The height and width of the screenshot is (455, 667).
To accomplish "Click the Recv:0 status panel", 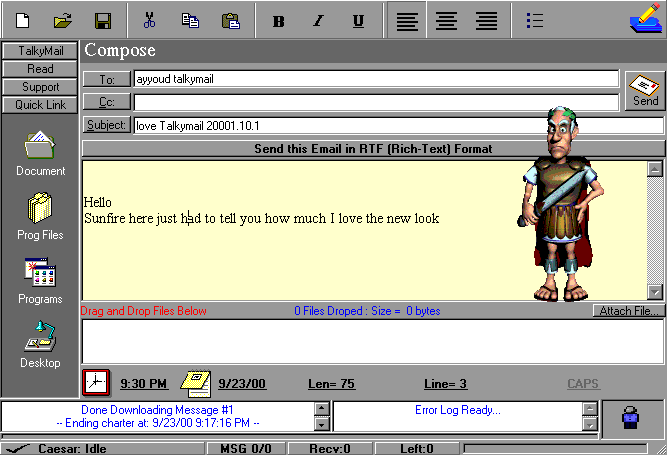I will coord(330,449).
